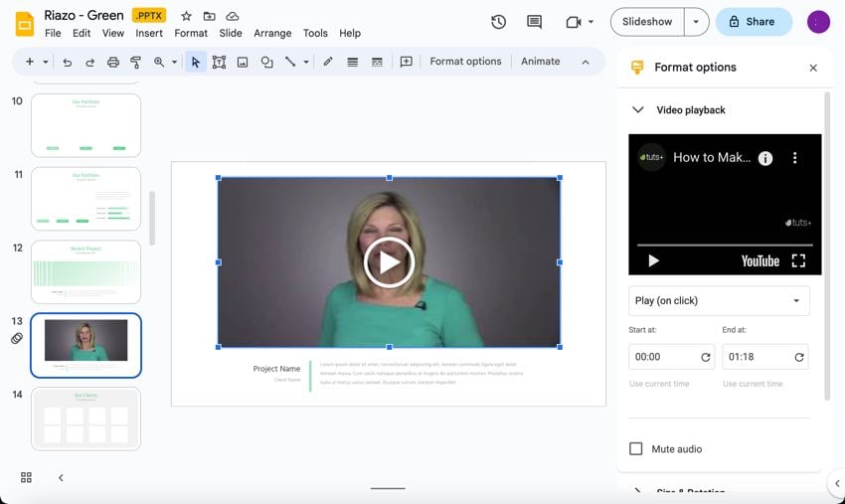Open the Arrange menu
Screen dimensions: 845x504
[272, 33]
